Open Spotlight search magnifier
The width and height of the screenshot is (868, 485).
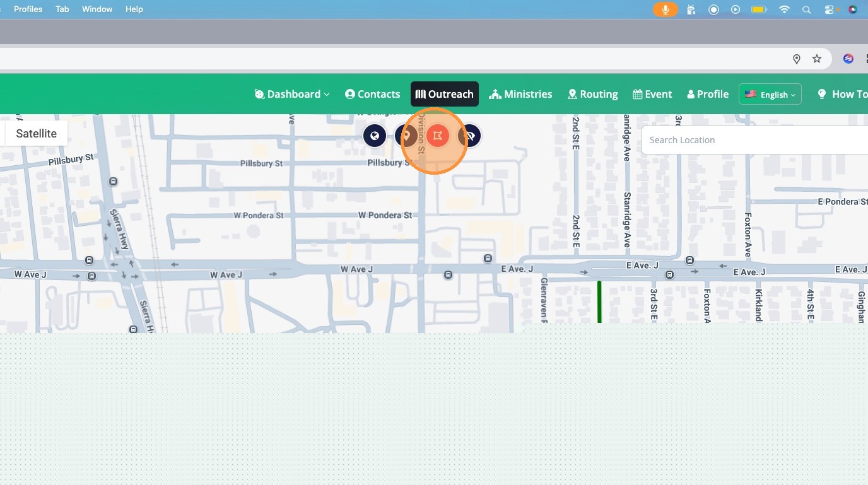click(806, 9)
